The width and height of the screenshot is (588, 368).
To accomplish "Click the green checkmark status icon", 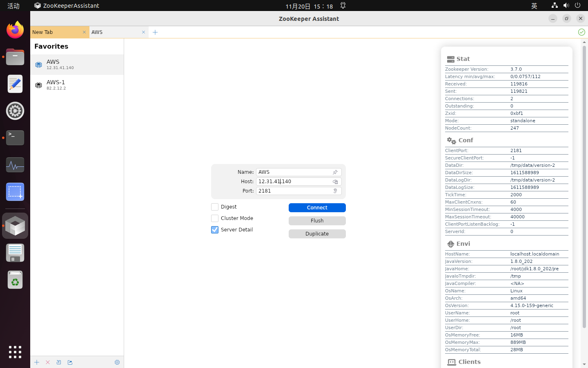I will click(581, 32).
